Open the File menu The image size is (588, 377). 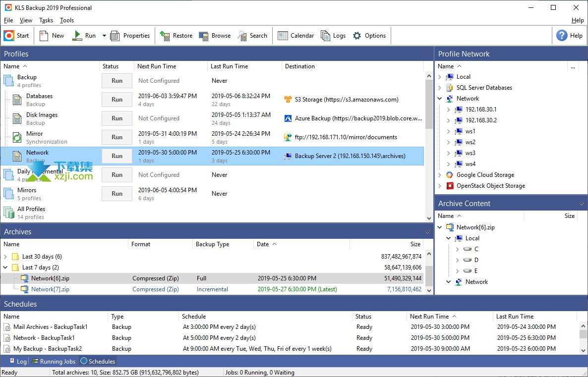click(x=8, y=20)
